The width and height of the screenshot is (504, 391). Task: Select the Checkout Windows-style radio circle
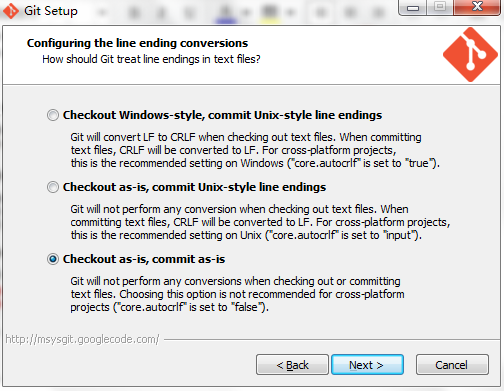pos(53,115)
